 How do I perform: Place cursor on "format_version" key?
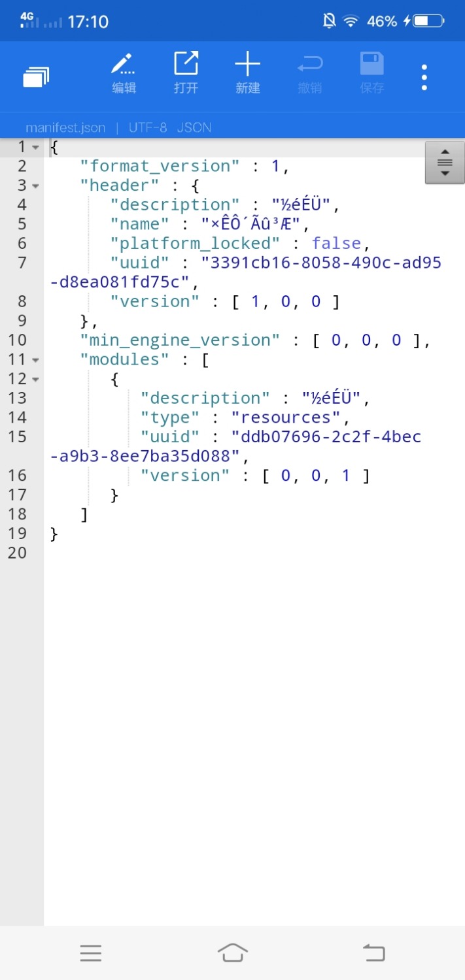click(x=161, y=166)
